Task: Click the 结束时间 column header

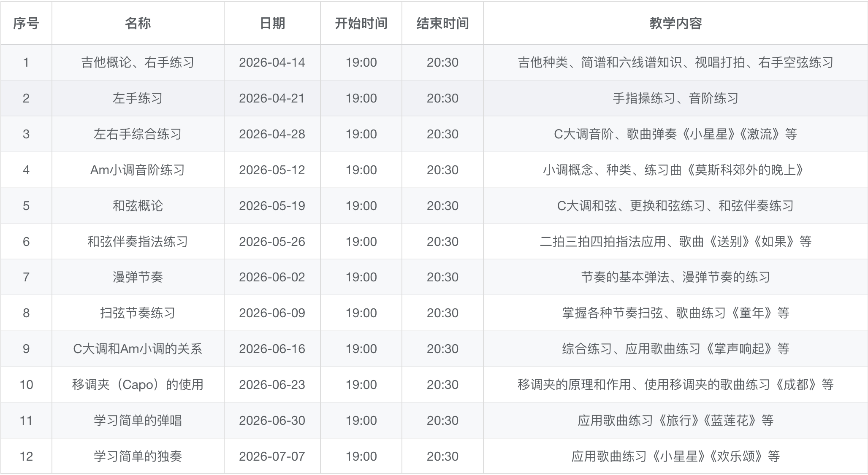Action: (442, 23)
